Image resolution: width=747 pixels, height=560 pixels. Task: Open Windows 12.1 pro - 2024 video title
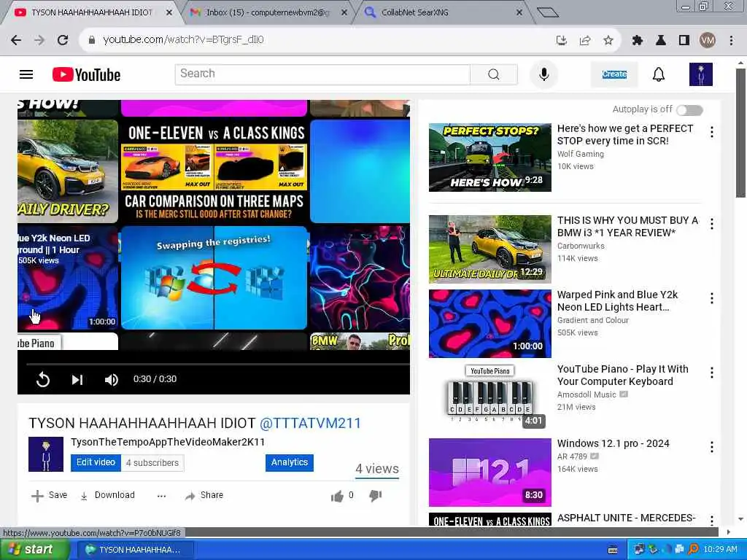(613, 443)
